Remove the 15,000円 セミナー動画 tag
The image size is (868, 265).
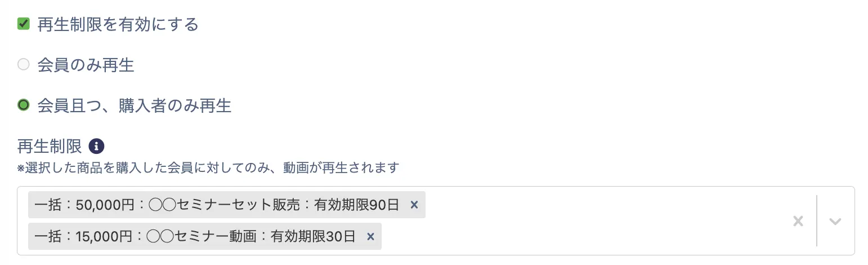click(x=370, y=236)
